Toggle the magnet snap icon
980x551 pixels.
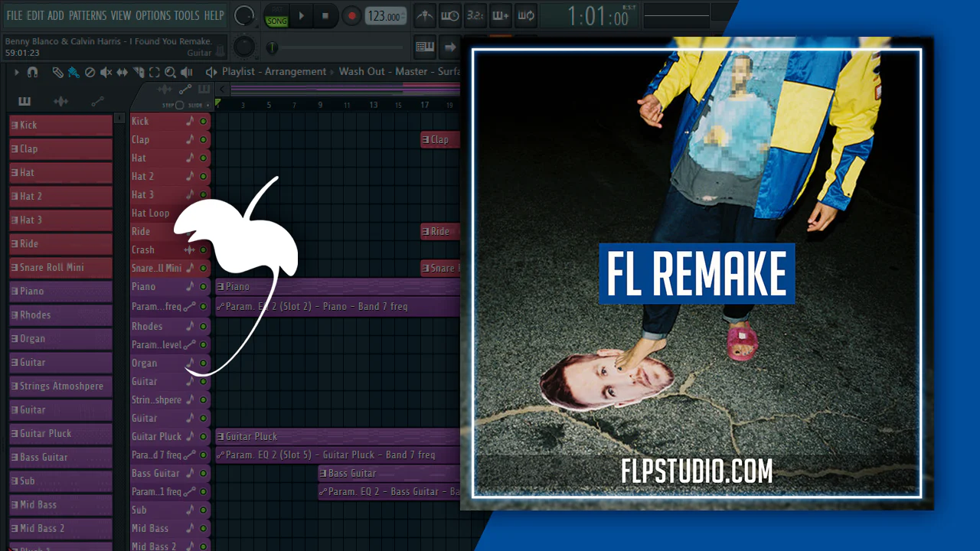pos(32,72)
